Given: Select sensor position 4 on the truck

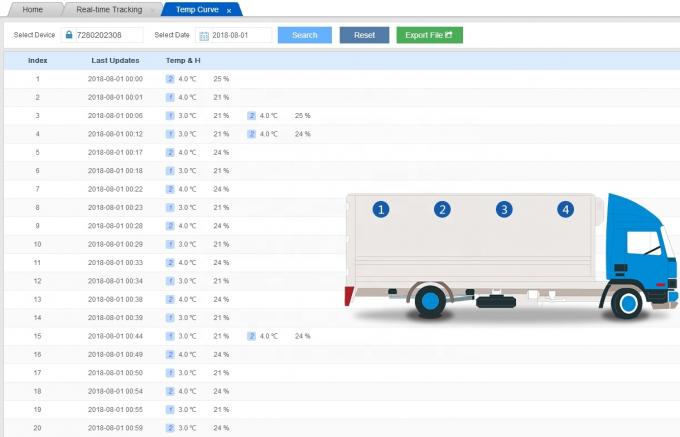Looking at the screenshot, I should [x=566, y=209].
